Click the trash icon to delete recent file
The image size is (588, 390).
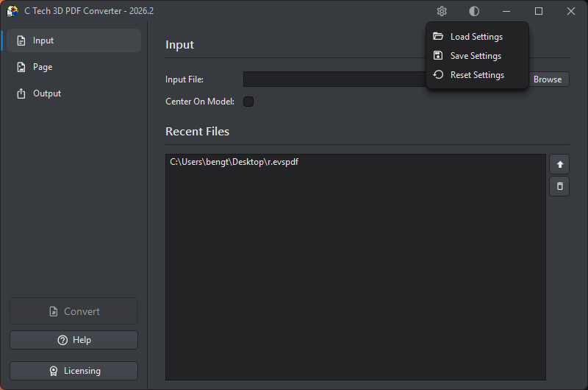[559, 186]
